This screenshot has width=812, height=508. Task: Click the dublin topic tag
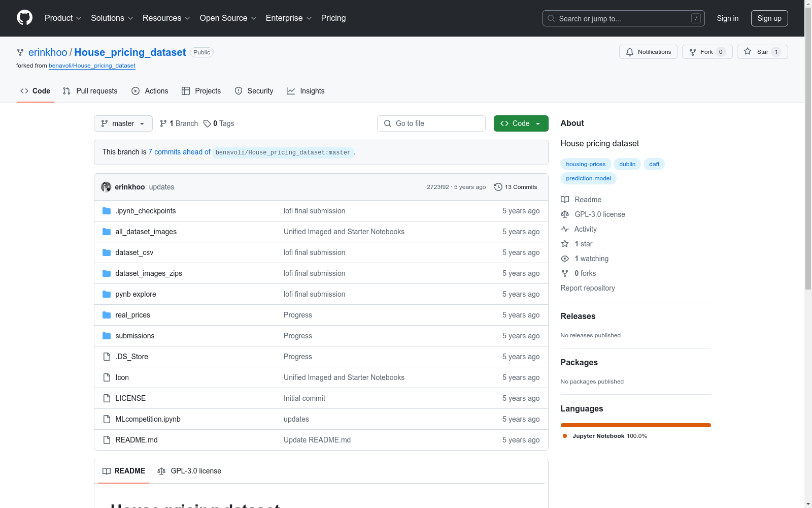pyautogui.click(x=627, y=164)
